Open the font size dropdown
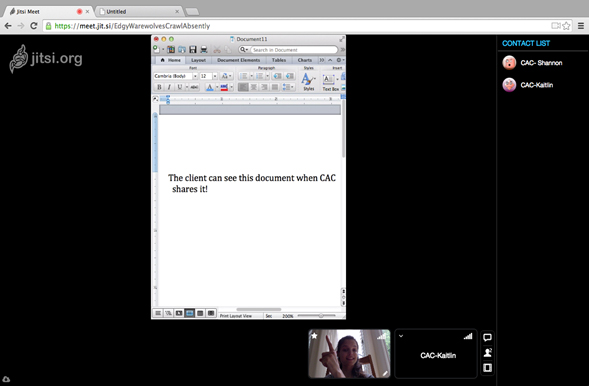The image size is (589, 386). tap(215, 76)
